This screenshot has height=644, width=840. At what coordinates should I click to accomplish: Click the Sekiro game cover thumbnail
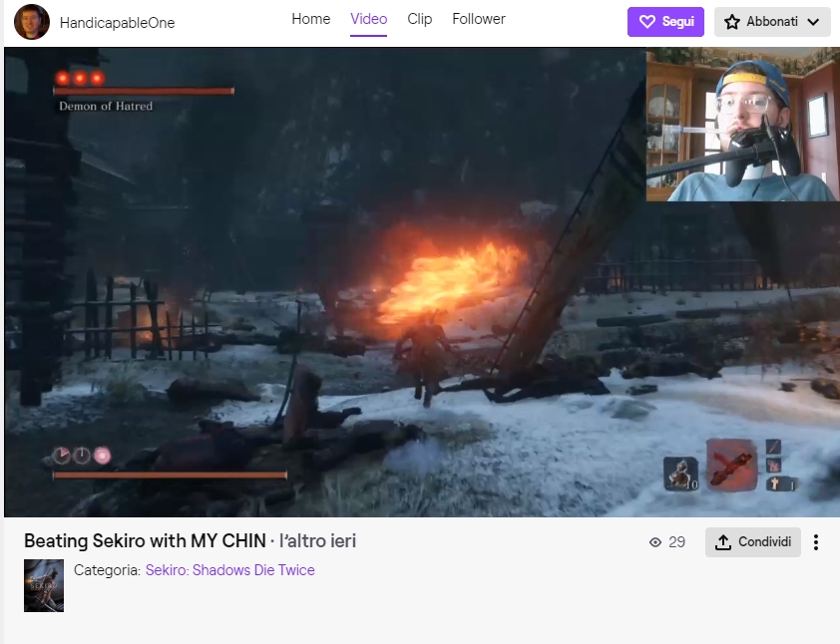[44, 585]
